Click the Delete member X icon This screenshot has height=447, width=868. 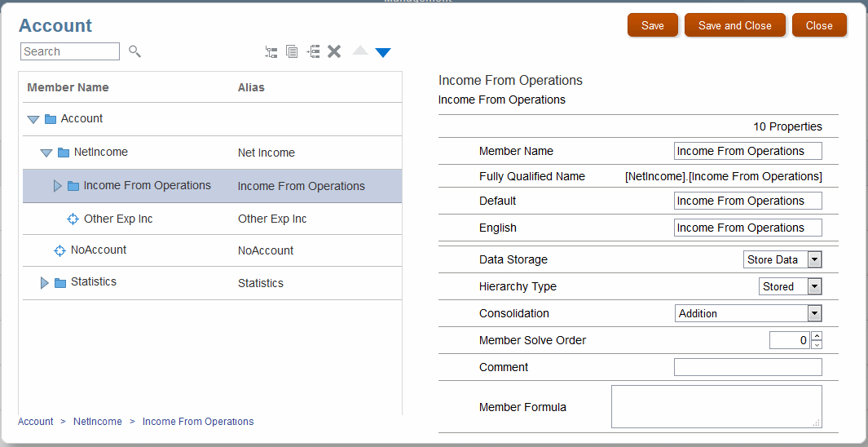(x=334, y=51)
